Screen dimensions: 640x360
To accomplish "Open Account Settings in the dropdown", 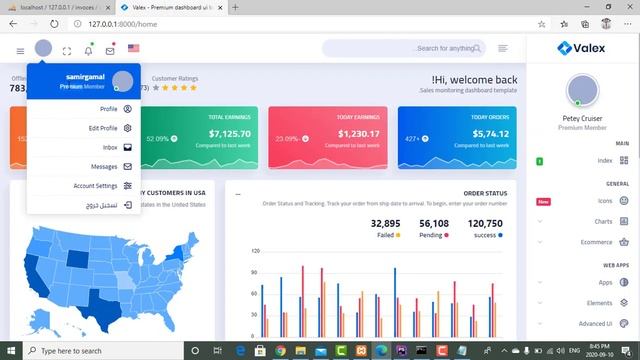I will pyautogui.click(x=84, y=186).
